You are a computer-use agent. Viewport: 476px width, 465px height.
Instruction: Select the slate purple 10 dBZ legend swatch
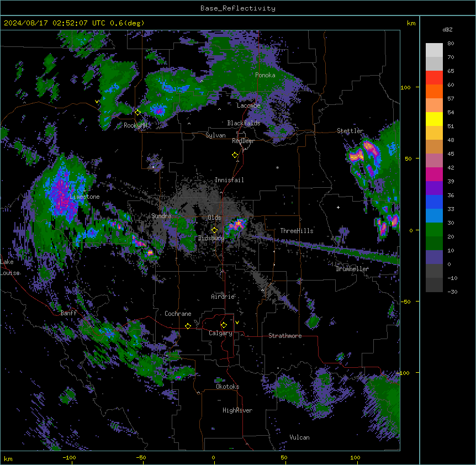434,257
